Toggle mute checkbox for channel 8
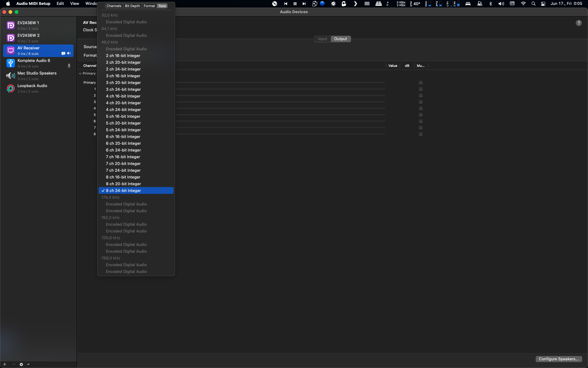The image size is (588, 368). click(x=421, y=134)
